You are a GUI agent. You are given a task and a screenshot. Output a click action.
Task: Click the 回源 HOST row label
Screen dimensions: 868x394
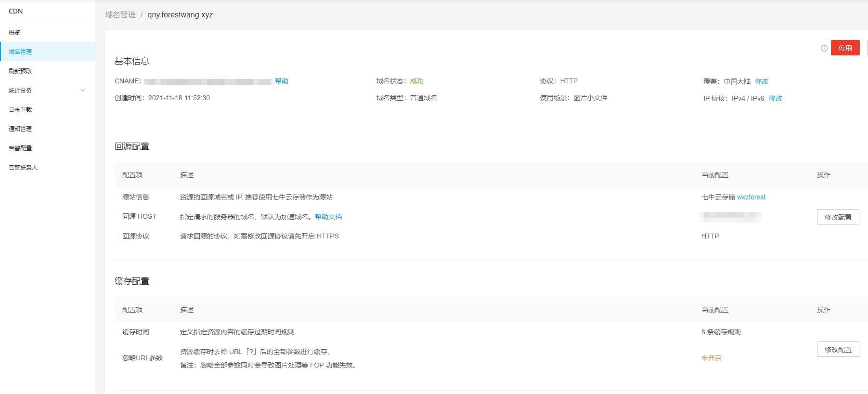(x=139, y=216)
